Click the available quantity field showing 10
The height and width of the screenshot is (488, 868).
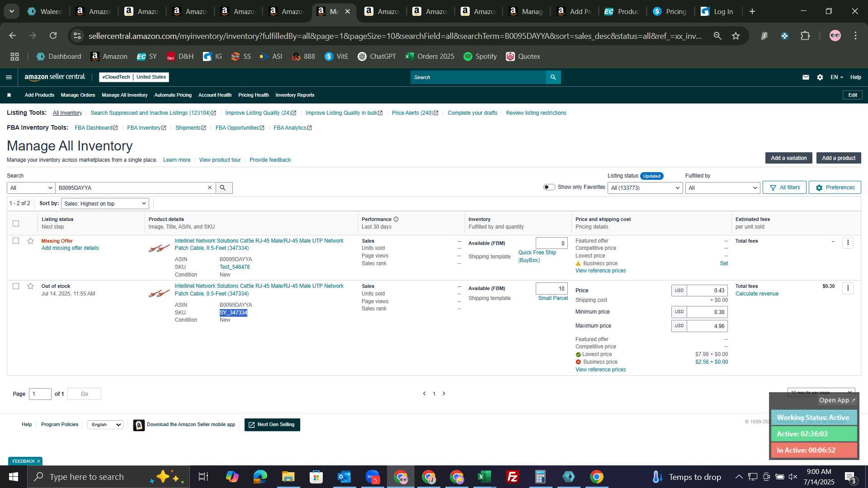pos(552,288)
